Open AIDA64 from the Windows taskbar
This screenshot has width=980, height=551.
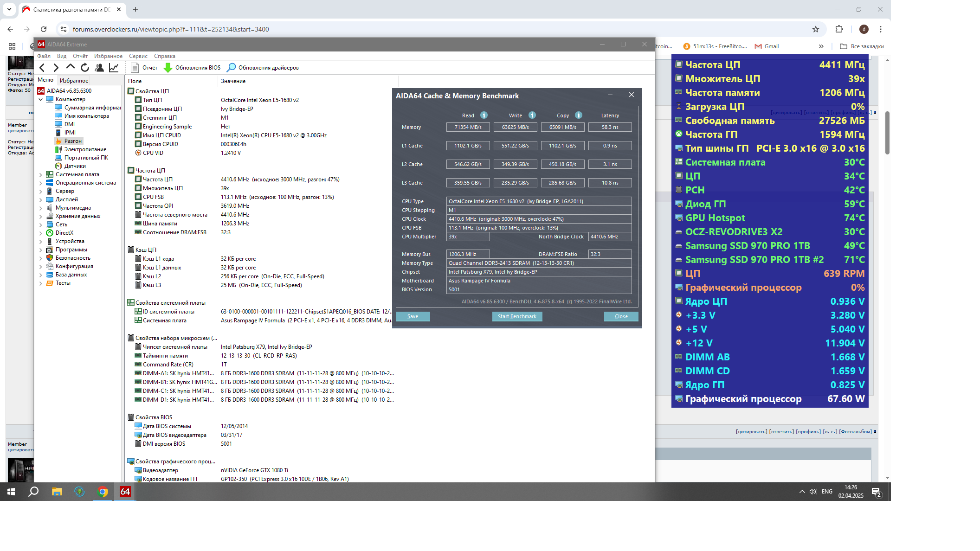(125, 492)
